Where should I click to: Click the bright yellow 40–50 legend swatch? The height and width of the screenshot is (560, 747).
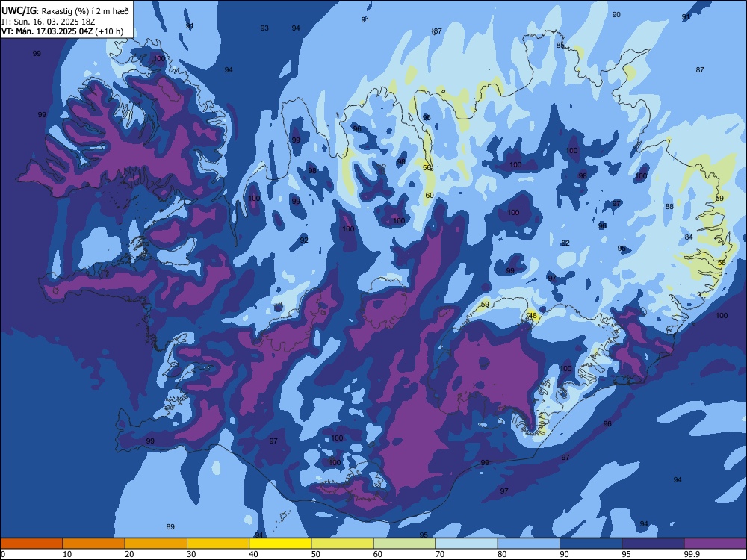(280, 544)
